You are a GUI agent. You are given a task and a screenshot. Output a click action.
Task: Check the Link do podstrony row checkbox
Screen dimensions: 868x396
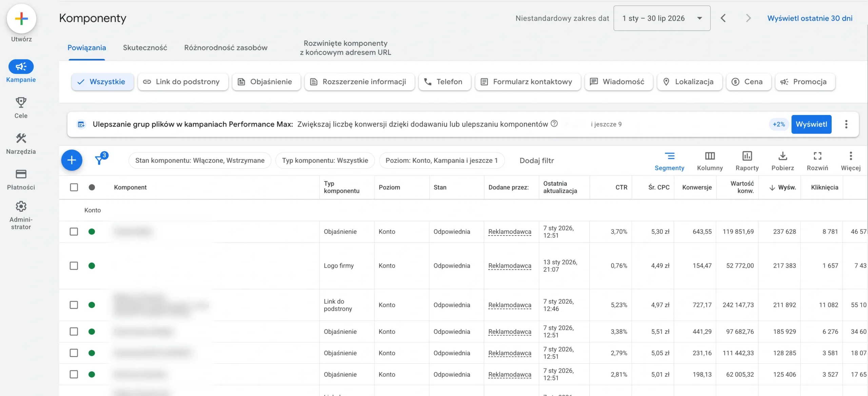74,305
